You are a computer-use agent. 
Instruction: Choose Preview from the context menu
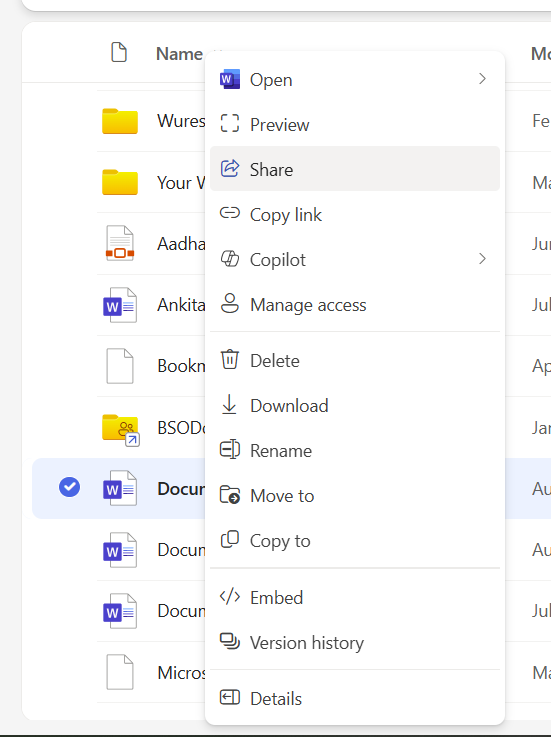(355, 124)
